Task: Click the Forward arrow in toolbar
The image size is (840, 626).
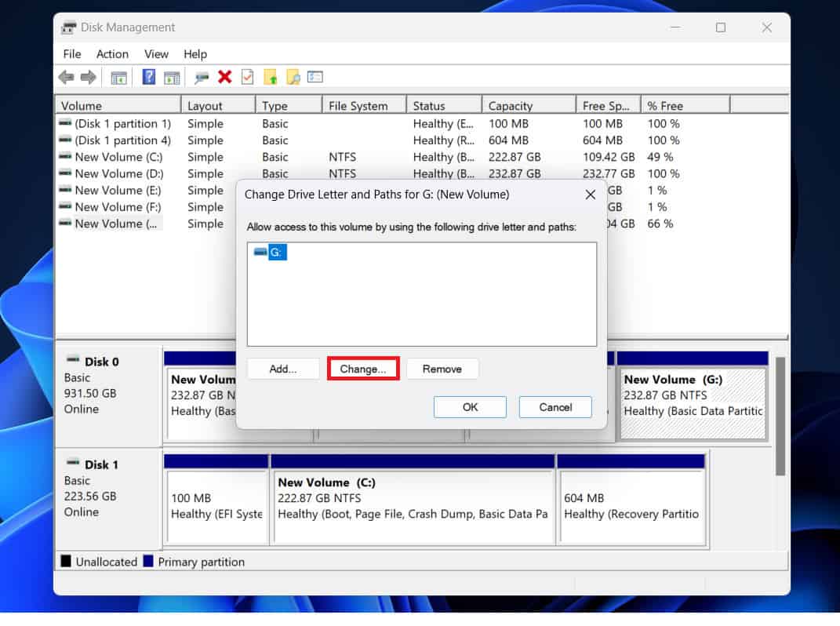Action: pos(89,77)
